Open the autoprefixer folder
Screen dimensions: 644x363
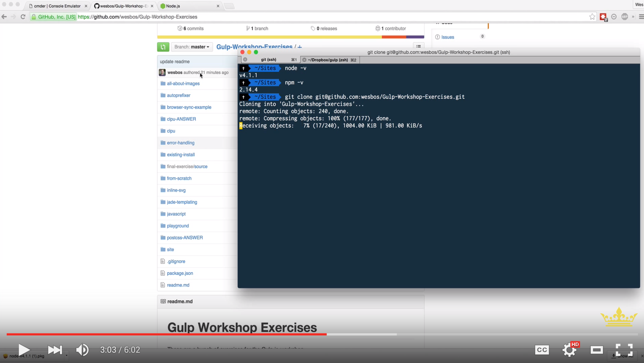pyautogui.click(x=179, y=95)
